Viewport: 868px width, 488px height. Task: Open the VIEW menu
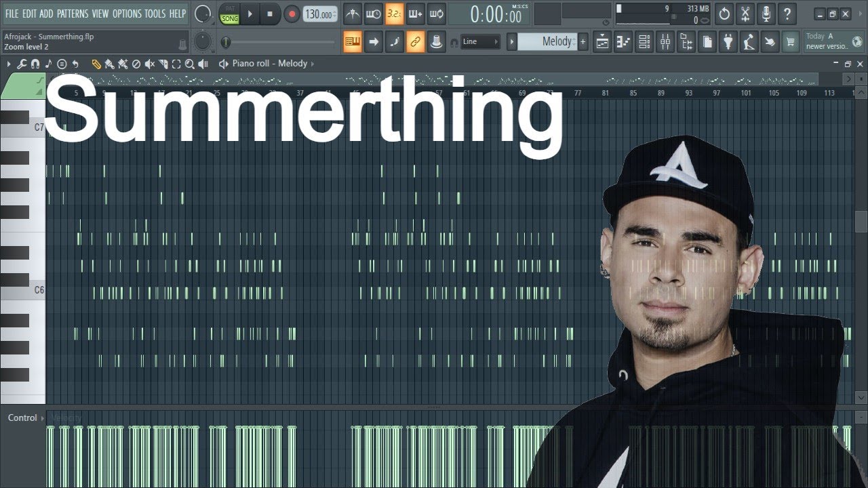[100, 14]
